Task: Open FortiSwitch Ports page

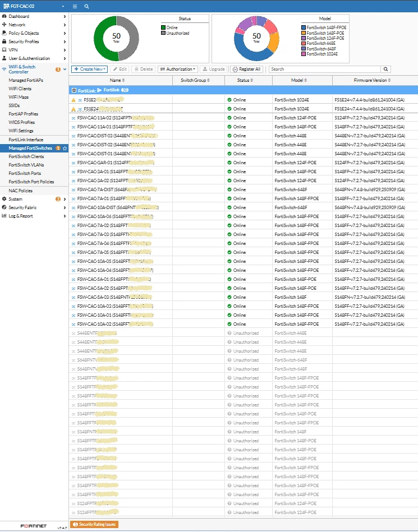Action: pos(25,173)
